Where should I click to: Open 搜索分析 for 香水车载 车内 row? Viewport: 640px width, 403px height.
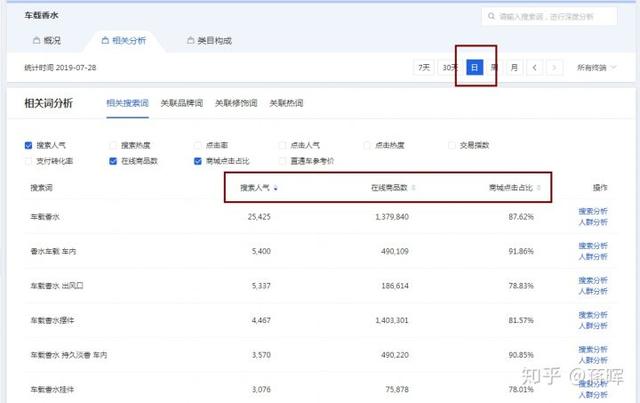593,246
